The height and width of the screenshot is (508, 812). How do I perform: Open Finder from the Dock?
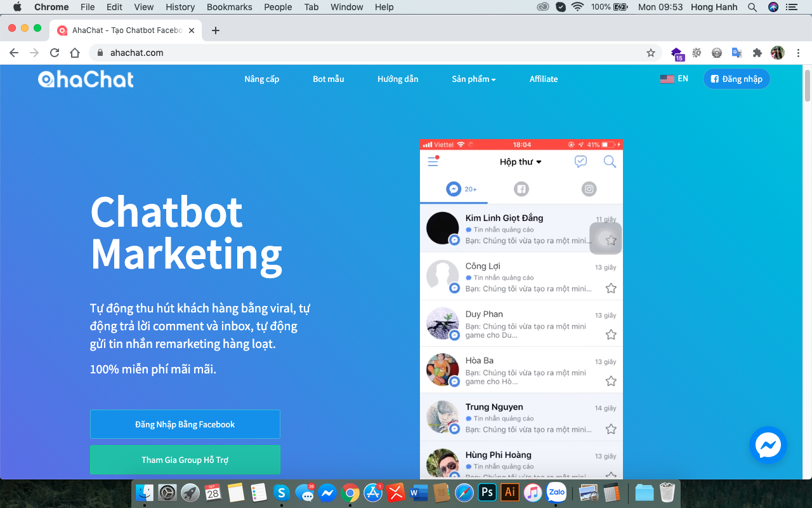click(145, 492)
